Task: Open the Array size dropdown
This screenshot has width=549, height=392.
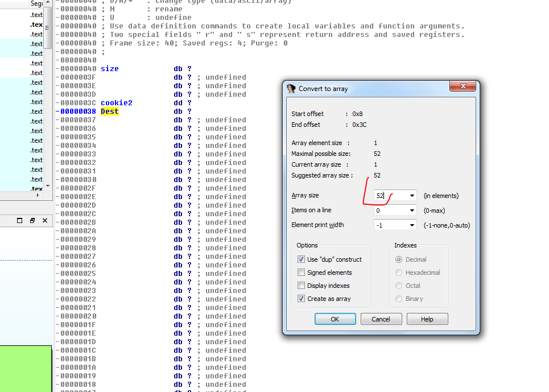Action: coord(412,196)
